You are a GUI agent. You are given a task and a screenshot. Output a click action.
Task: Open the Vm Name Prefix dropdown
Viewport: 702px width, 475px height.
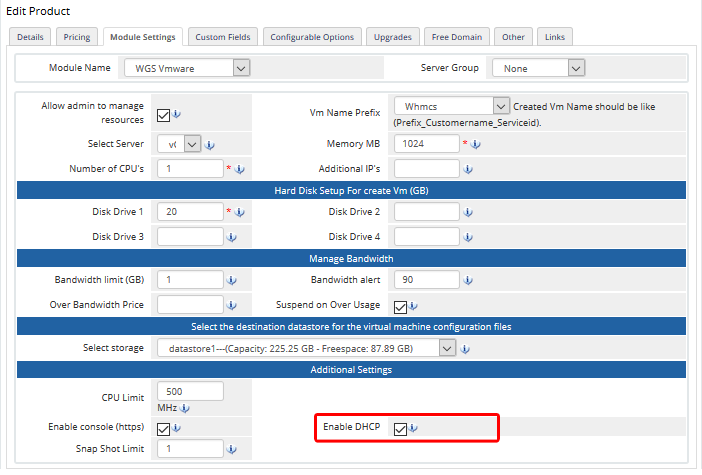[x=451, y=106]
